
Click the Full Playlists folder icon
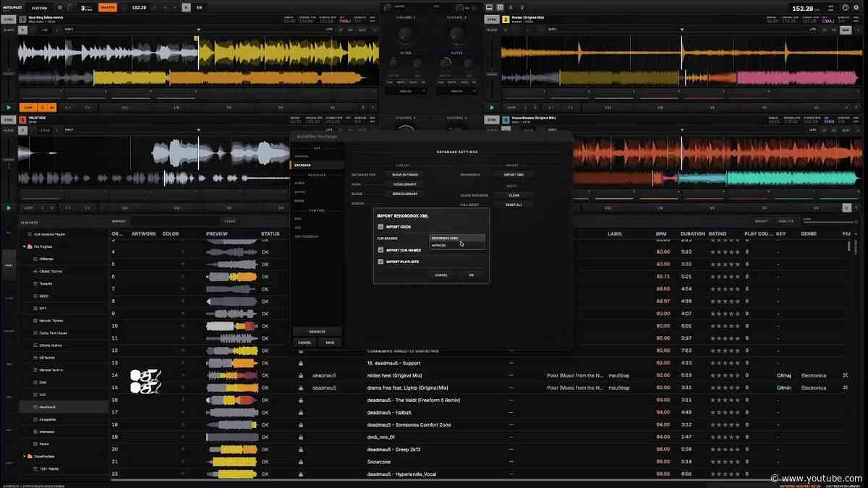[30, 247]
